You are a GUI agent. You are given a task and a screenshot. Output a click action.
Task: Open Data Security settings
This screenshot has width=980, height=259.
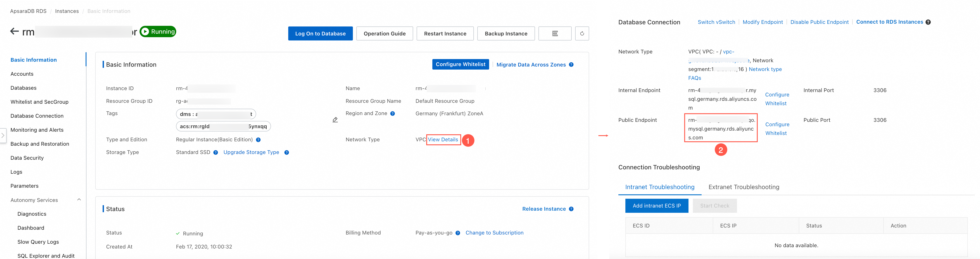click(27, 158)
